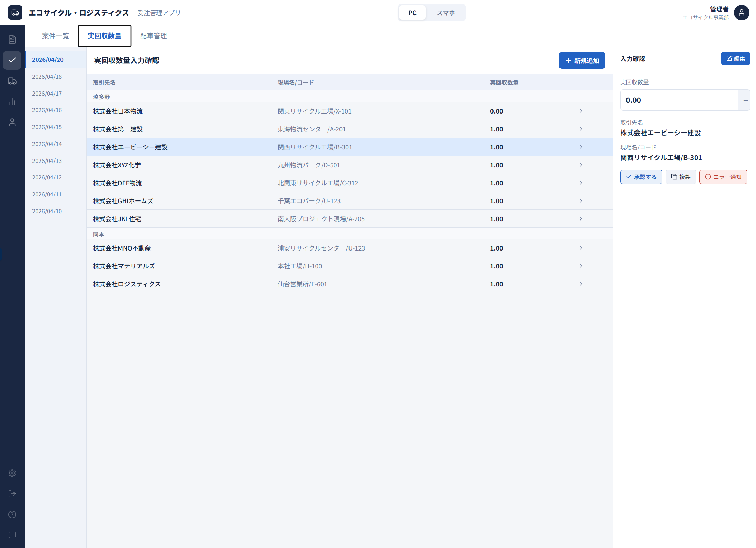Click the エコサイクル・ロジスティクス app title
This screenshot has width=756, height=548.
79,13
